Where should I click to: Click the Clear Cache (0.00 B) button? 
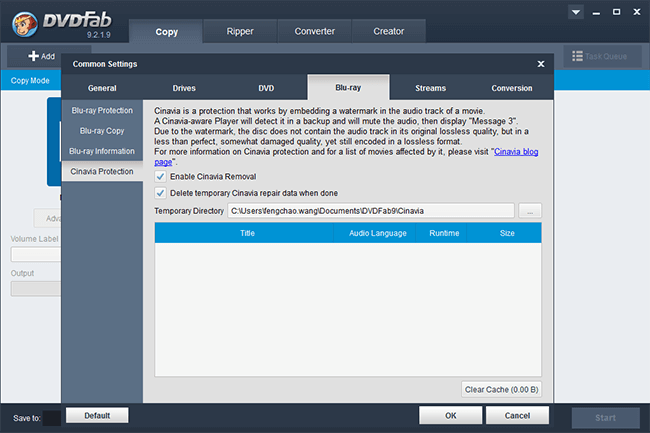tap(501, 389)
